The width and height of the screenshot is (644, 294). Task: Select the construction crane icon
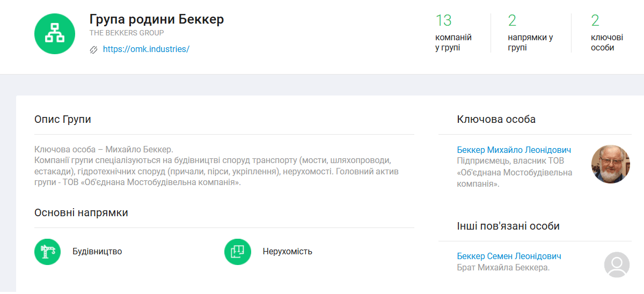click(x=48, y=252)
